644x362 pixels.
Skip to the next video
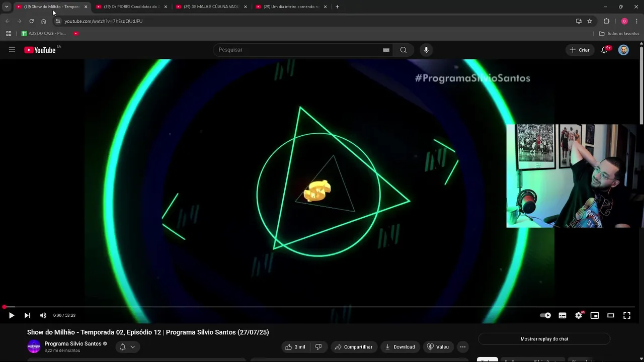pyautogui.click(x=27, y=315)
